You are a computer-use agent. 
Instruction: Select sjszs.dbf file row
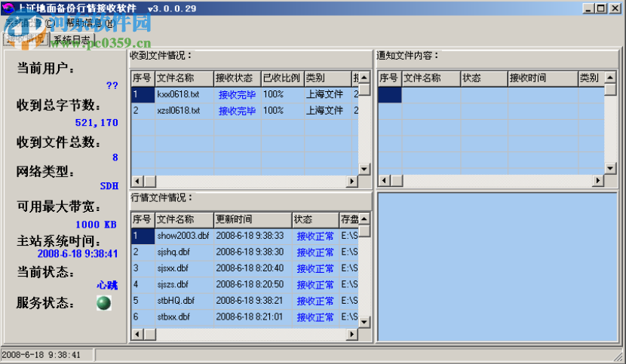pos(244,285)
